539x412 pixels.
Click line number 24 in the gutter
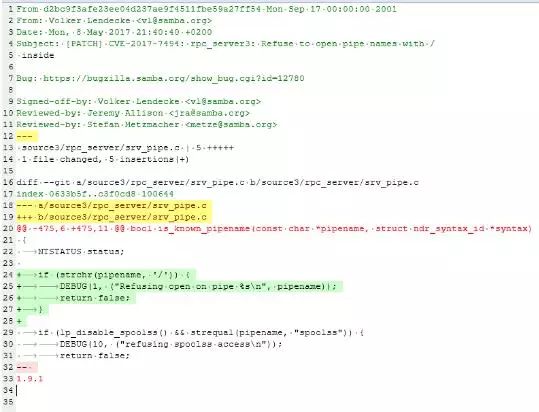coord(8,275)
